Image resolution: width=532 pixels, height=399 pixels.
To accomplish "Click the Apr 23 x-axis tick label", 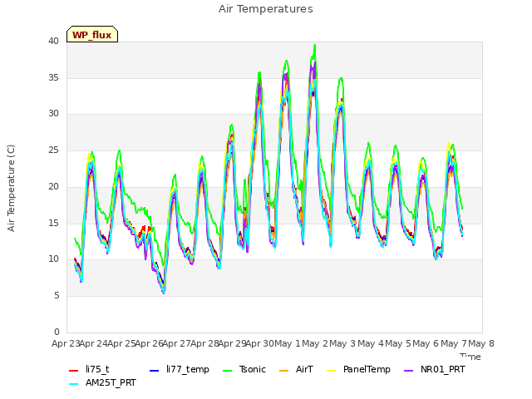I will 66,343.
